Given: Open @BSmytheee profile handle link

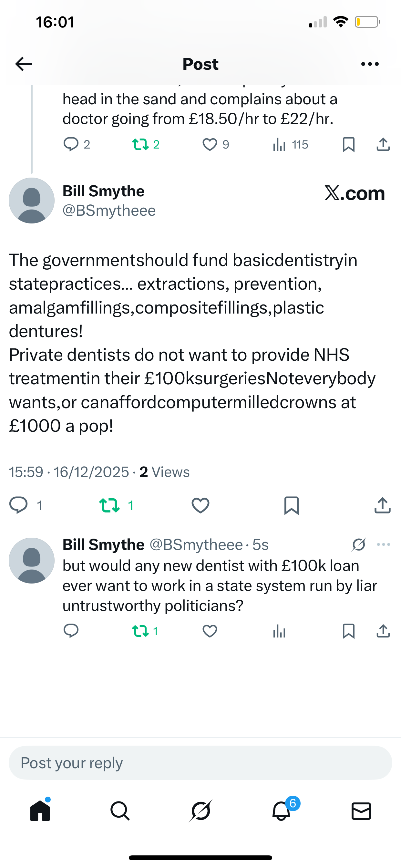Looking at the screenshot, I should tap(109, 211).
